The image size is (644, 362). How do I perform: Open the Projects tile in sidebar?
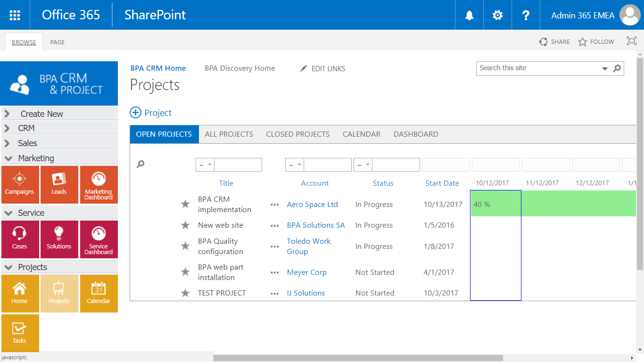(59, 294)
